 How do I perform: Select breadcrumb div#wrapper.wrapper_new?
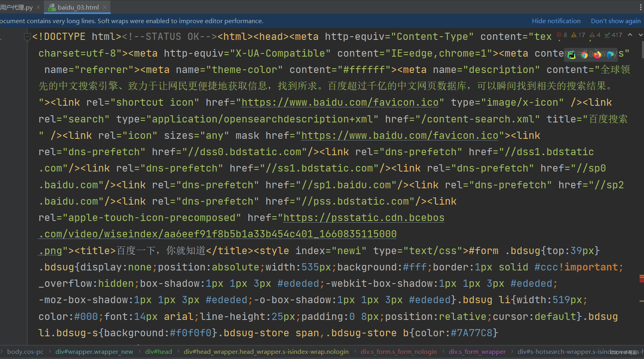pyautogui.click(x=94, y=352)
